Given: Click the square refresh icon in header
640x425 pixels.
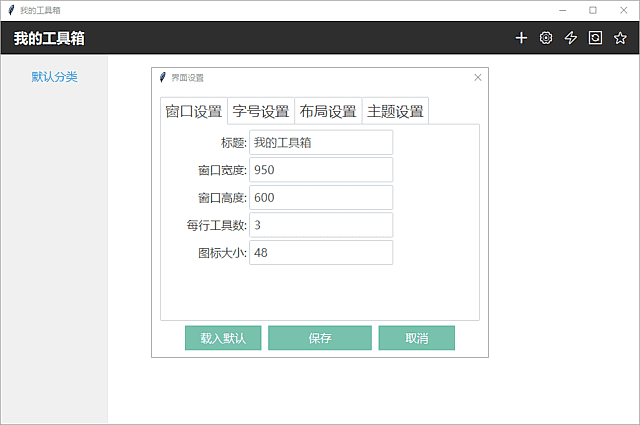Looking at the screenshot, I should (x=595, y=38).
